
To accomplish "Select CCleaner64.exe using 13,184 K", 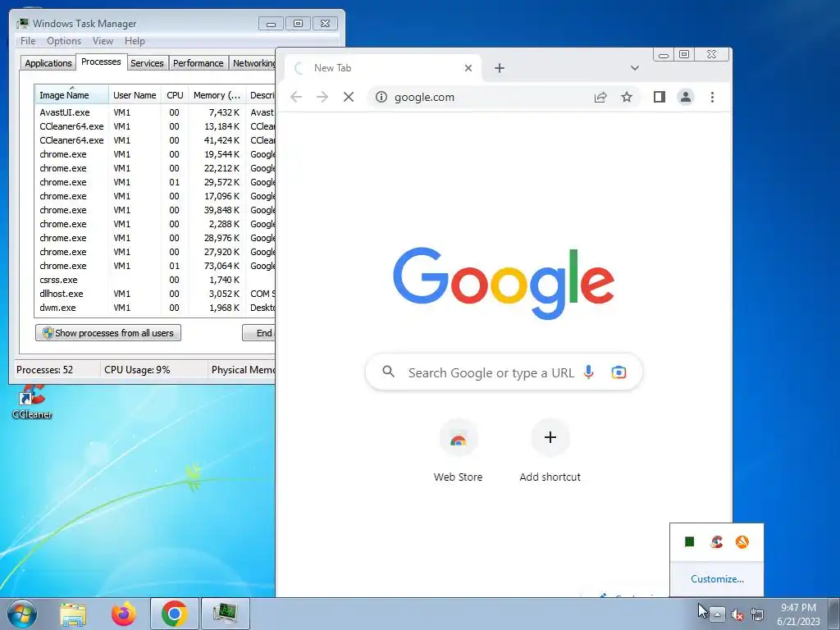I will tap(155, 126).
